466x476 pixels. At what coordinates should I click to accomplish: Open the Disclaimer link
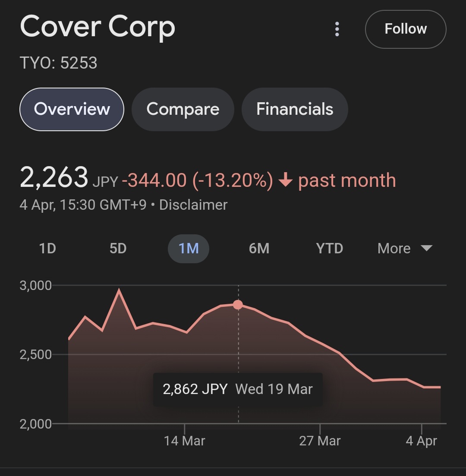(193, 205)
